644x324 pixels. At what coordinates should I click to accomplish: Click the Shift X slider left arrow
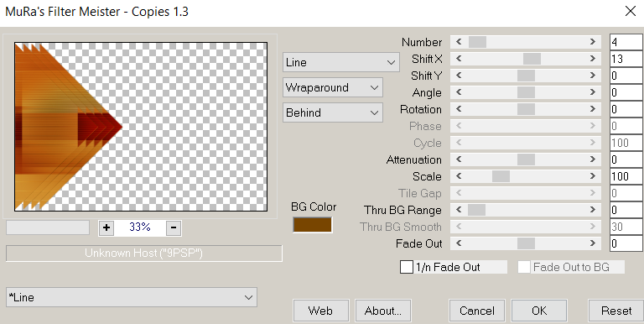tap(459, 59)
